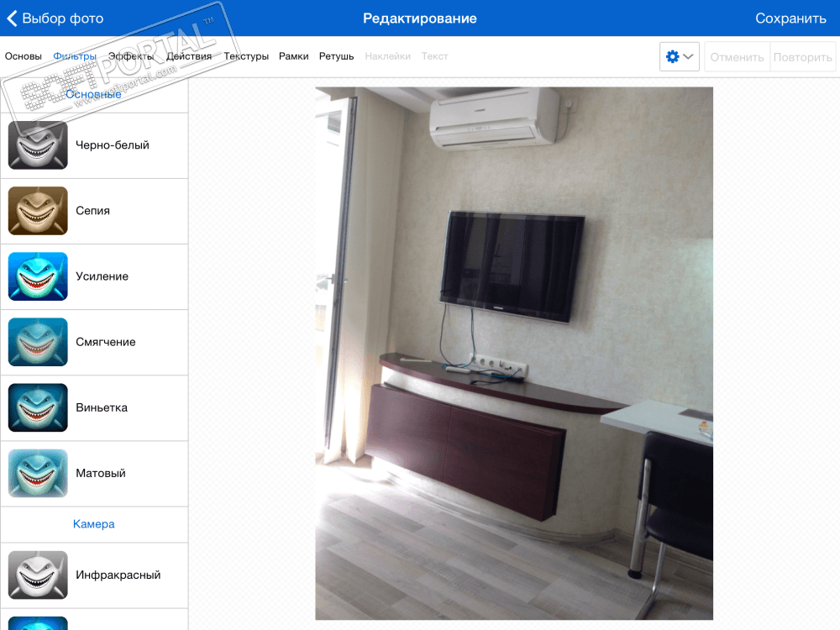Tap Сохранить to save the photo

click(790, 18)
